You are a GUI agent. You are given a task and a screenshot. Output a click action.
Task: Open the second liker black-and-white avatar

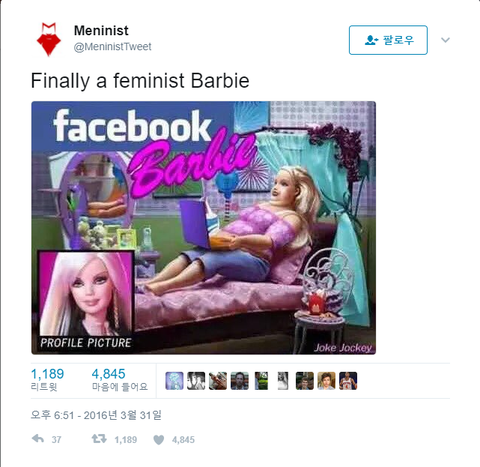pos(196,381)
